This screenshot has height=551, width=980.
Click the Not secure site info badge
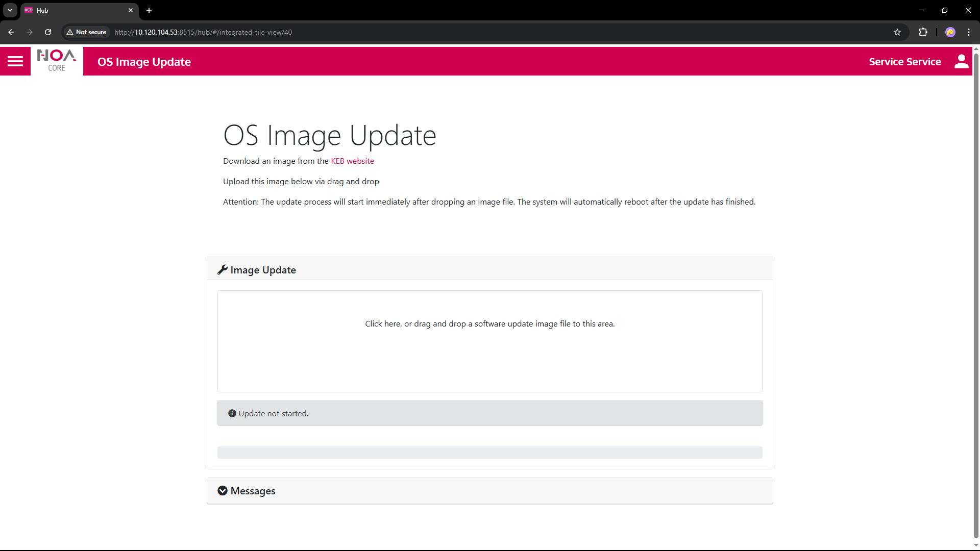(x=86, y=32)
